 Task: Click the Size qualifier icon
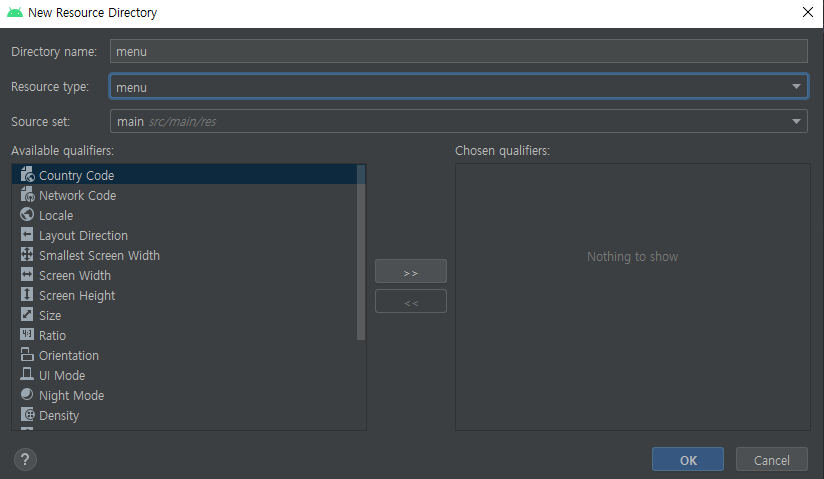27,314
